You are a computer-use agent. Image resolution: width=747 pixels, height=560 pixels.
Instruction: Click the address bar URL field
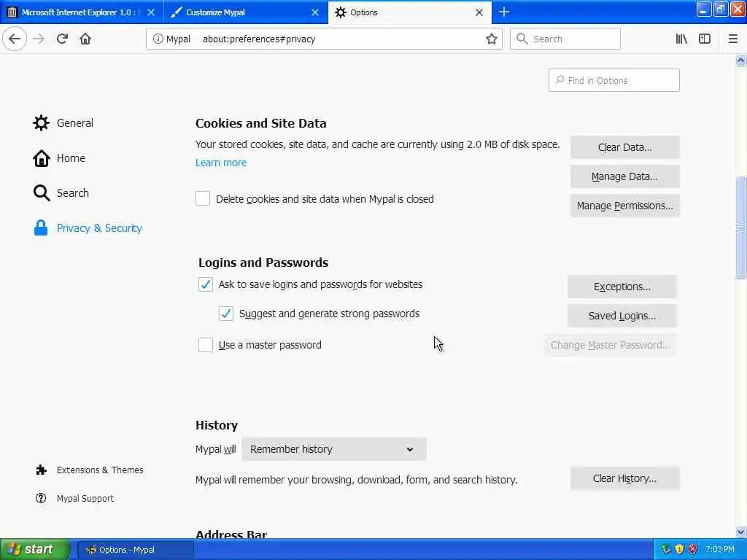tap(324, 39)
